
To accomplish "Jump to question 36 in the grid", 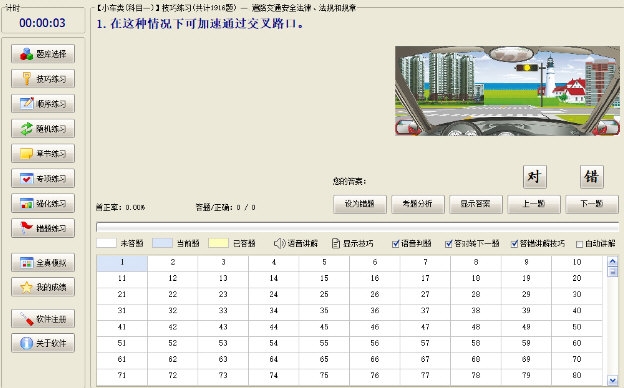I will coord(375,311).
